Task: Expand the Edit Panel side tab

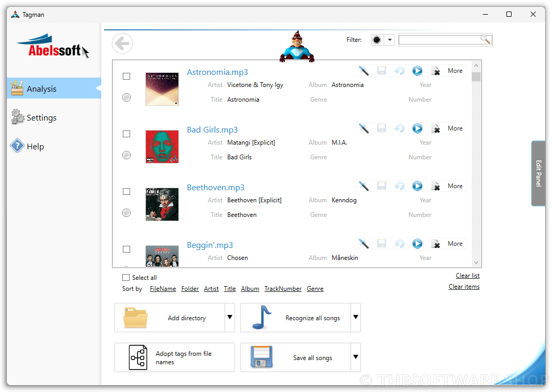Action: point(538,173)
